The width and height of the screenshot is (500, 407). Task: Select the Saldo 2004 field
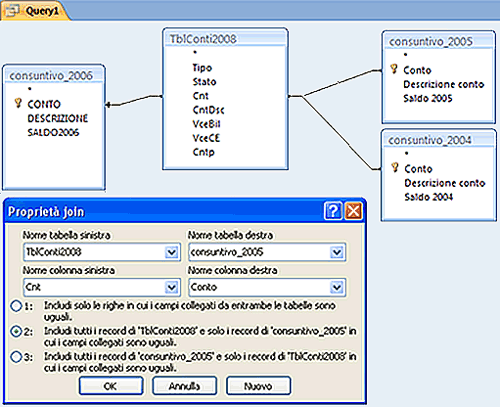pos(429,197)
